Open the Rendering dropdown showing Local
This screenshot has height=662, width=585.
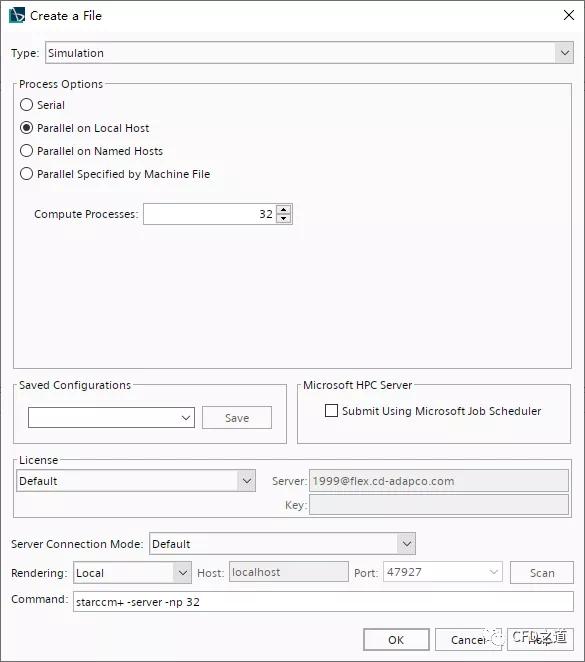tap(133, 573)
